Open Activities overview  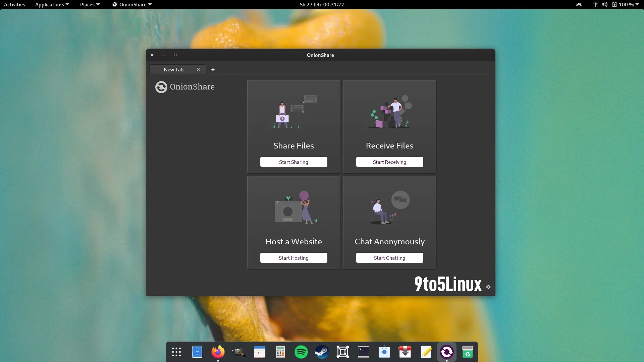(x=14, y=4)
